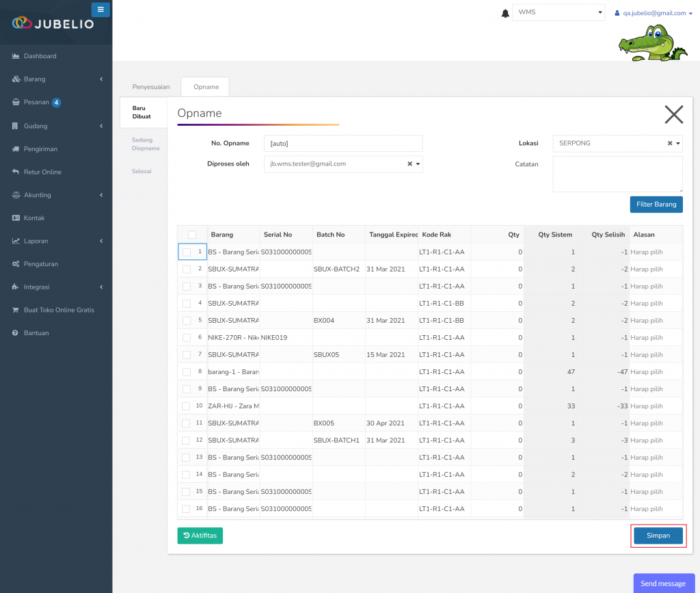The width and height of the screenshot is (700, 593).
Task: Check the row 12 SBUX-BATCH1 checkbox
Action: coord(186,440)
